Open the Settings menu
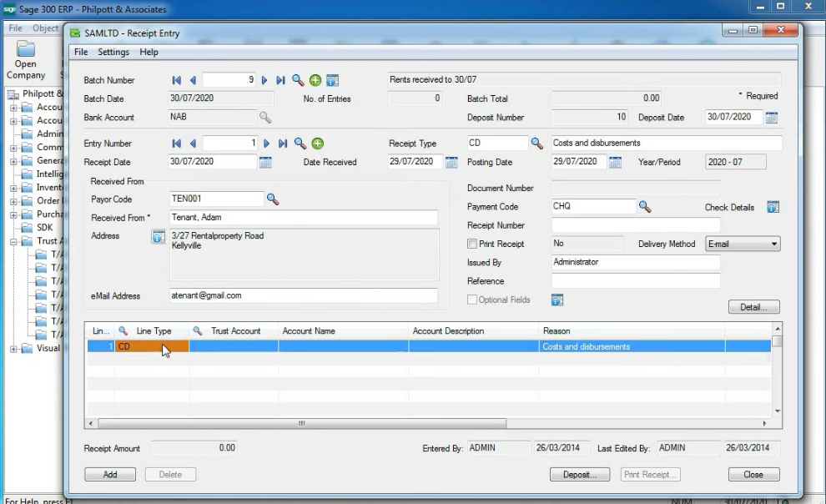Screen dimensions: 826x504 (x=113, y=52)
